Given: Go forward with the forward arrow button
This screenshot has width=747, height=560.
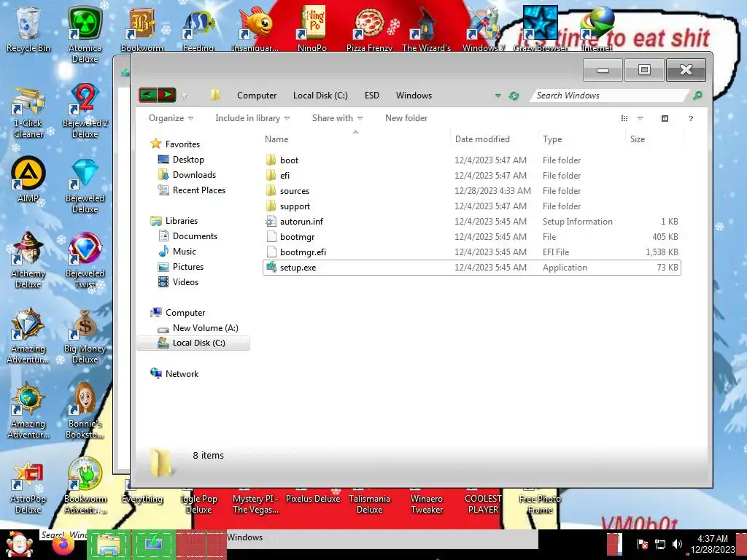Looking at the screenshot, I should (167, 95).
